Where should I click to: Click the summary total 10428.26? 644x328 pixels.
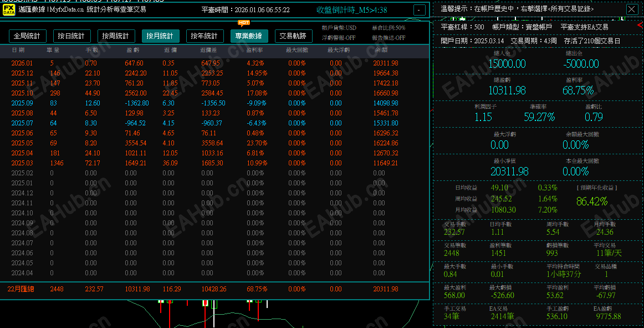click(213, 289)
